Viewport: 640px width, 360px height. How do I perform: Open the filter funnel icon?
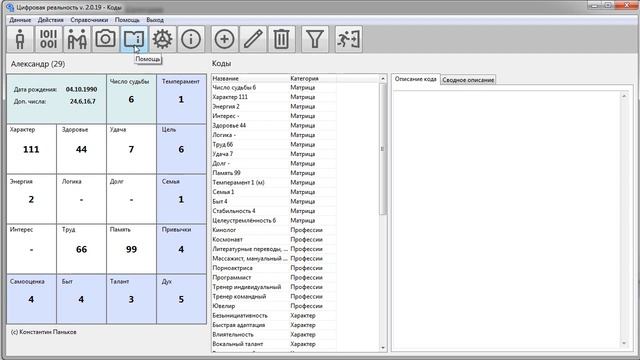tap(315, 39)
